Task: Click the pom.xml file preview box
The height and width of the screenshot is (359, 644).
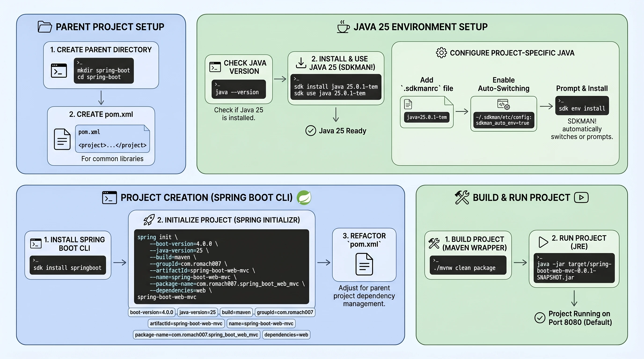Action: [113, 139]
